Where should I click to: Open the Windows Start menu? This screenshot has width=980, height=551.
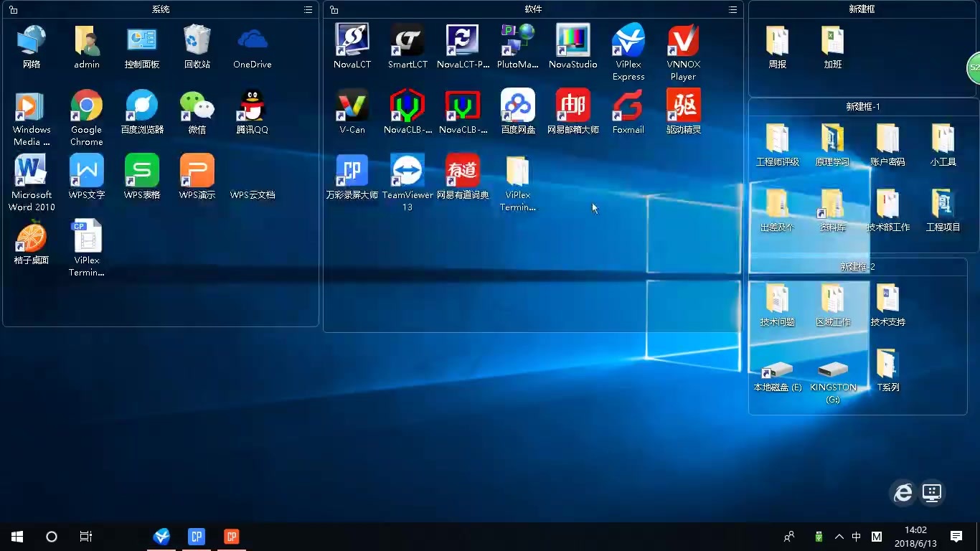click(x=17, y=537)
